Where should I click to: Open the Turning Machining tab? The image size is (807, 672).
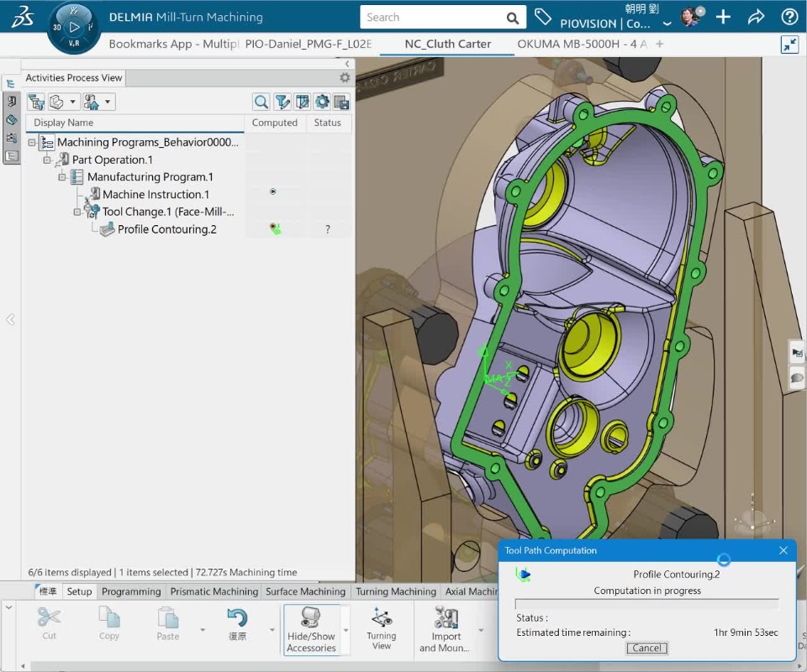click(x=396, y=591)
